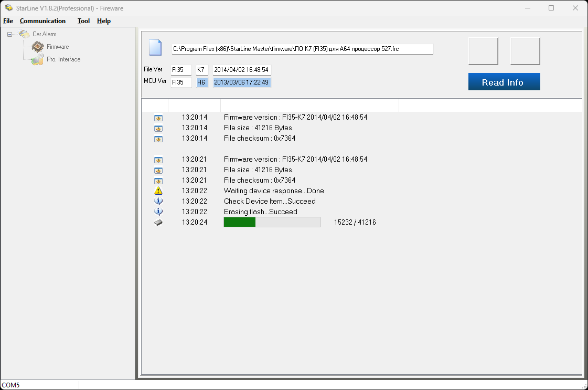Click the 13:20:24 timestamp
The height and width of the screenshot is (390, 588).
click(194, 222)
